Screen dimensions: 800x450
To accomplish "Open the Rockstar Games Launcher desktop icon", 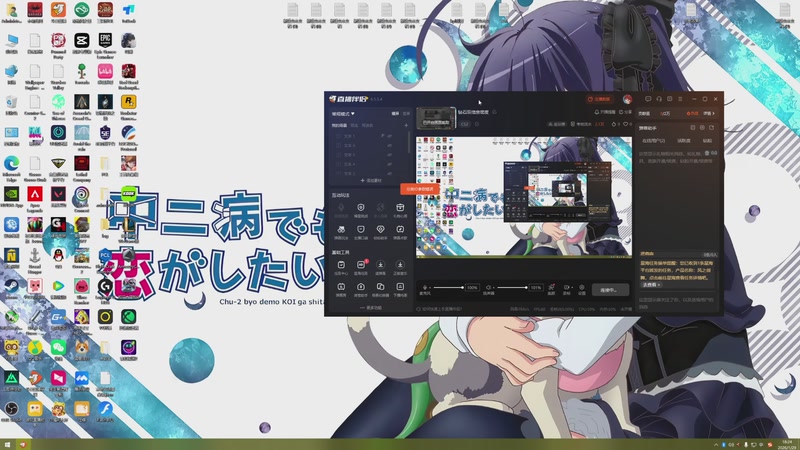I will (x=129, y=102).
